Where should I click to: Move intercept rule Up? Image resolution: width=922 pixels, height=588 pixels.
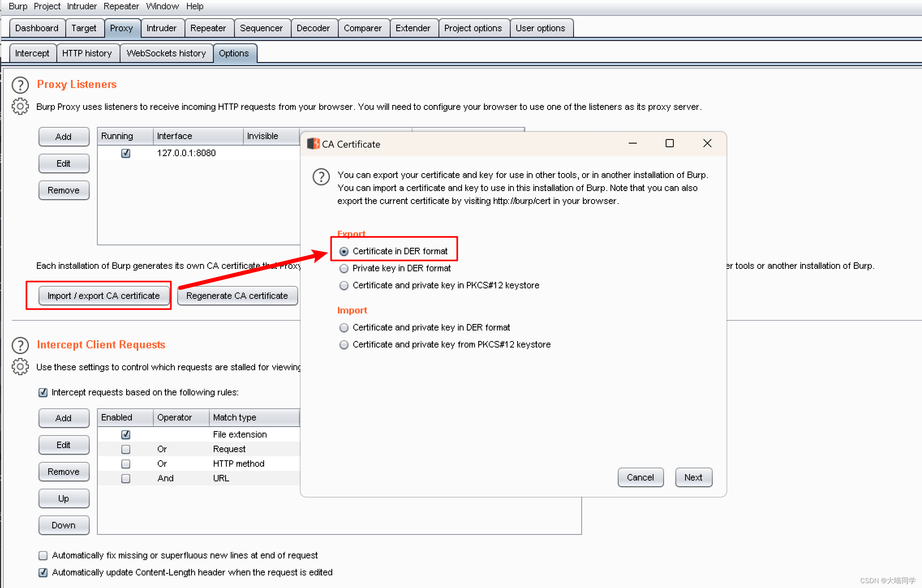pyautogui.click(x=64, y=498)
